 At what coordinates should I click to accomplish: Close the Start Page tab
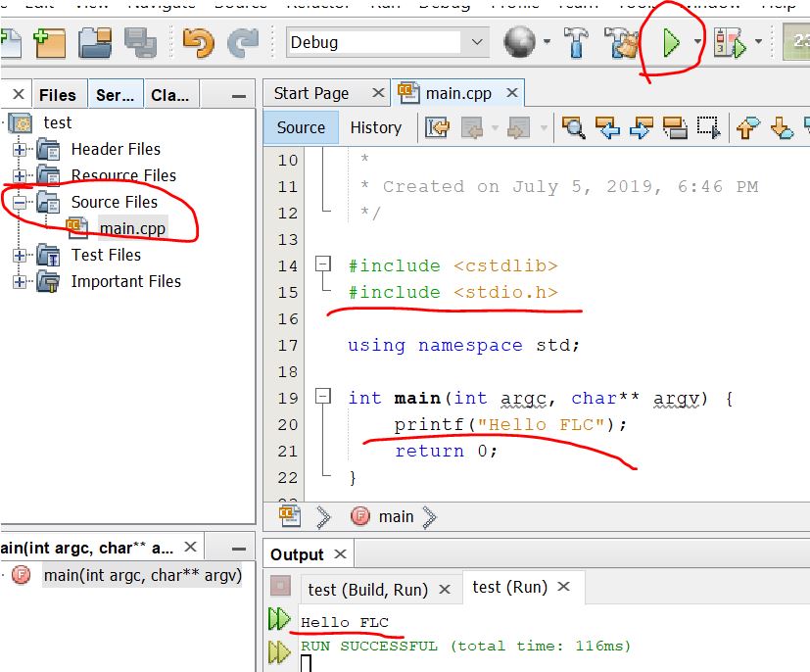point(378,93)
